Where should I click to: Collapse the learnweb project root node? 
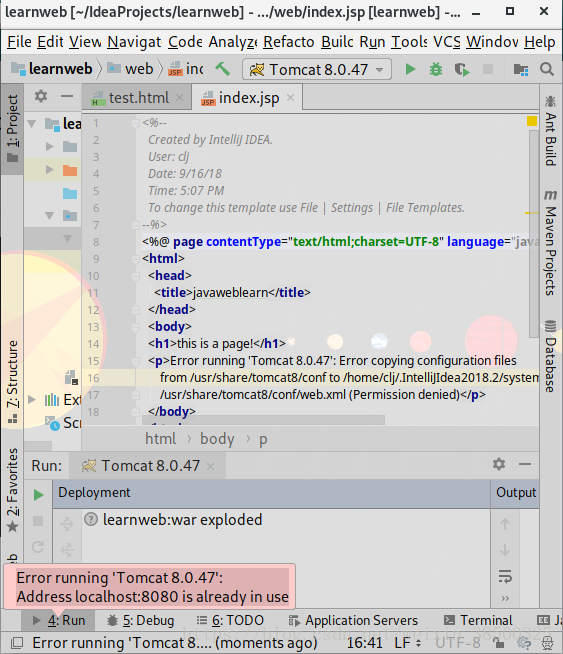pos(31,123)
